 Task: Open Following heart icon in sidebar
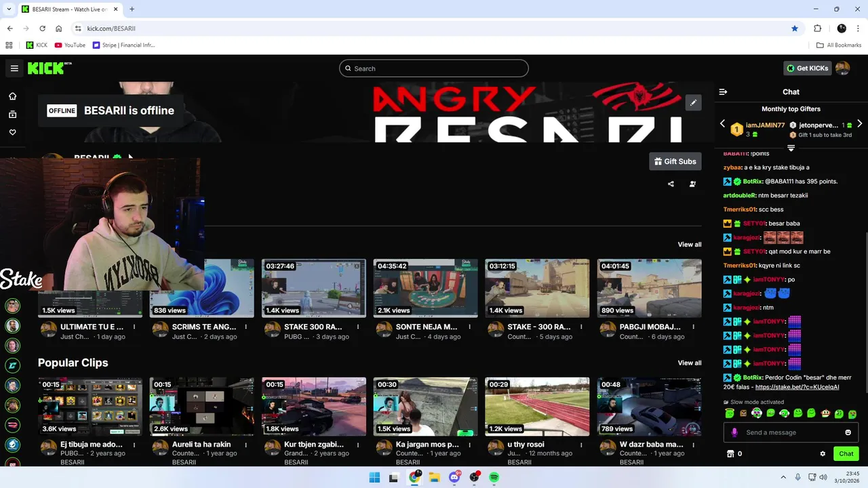click(12, 132)
